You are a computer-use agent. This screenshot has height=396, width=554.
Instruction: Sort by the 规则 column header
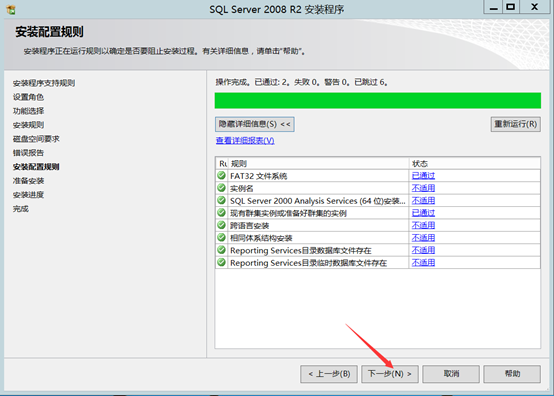tap(319, 164)
